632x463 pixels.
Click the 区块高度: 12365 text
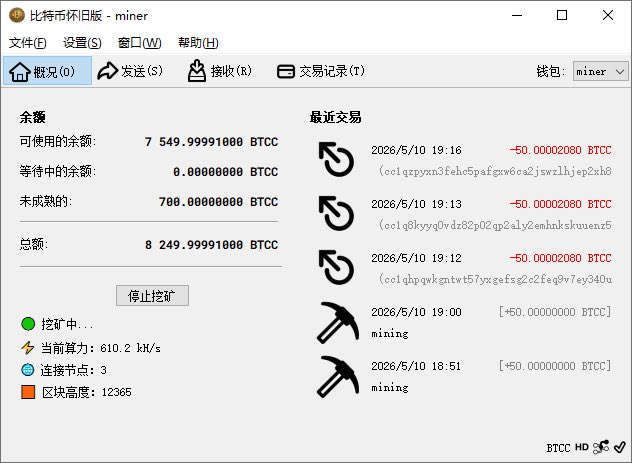point(87,392)
